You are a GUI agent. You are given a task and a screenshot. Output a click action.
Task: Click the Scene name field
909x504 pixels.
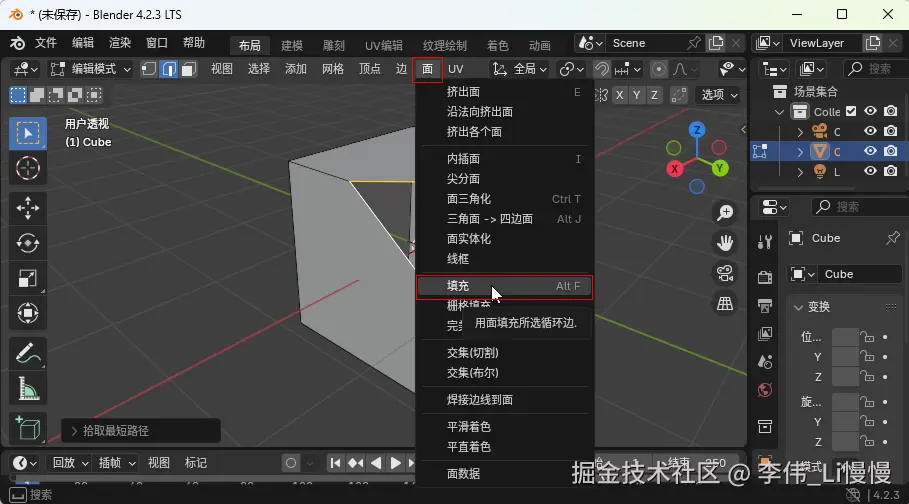point(646,43)
